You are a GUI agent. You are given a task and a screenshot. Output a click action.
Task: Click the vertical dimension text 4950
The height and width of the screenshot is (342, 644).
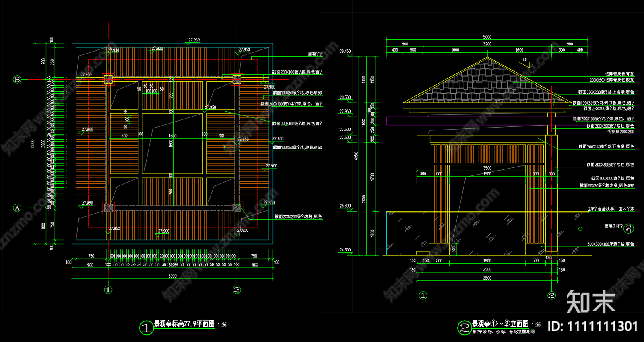pyautogui.click(x=356, y=155)
